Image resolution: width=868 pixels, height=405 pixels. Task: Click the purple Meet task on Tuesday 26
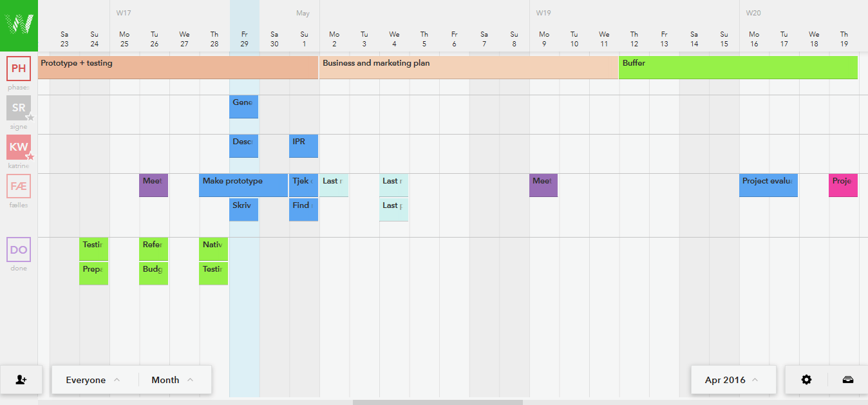[153, 185]
